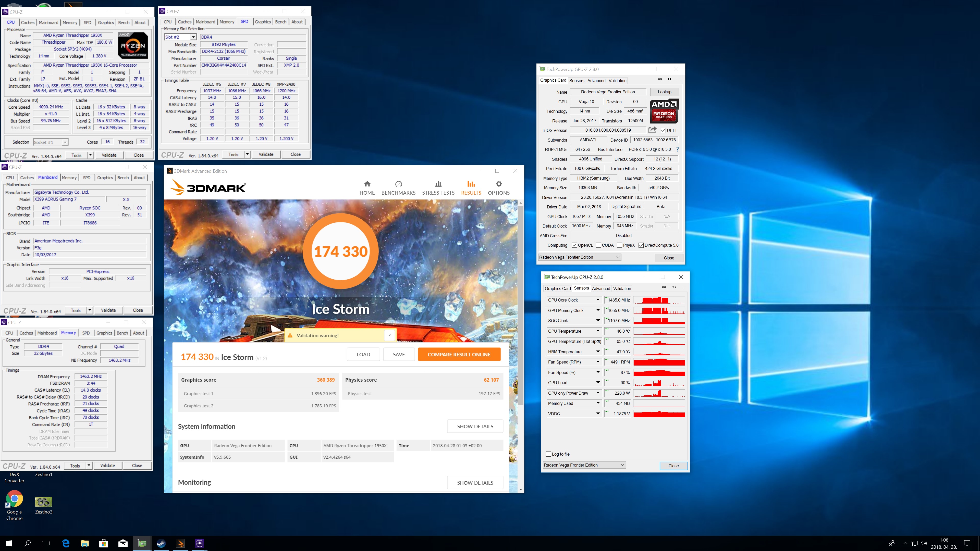Switch to Advanced tab in GPU-Z Graphics Card window

tap(596, 81)
